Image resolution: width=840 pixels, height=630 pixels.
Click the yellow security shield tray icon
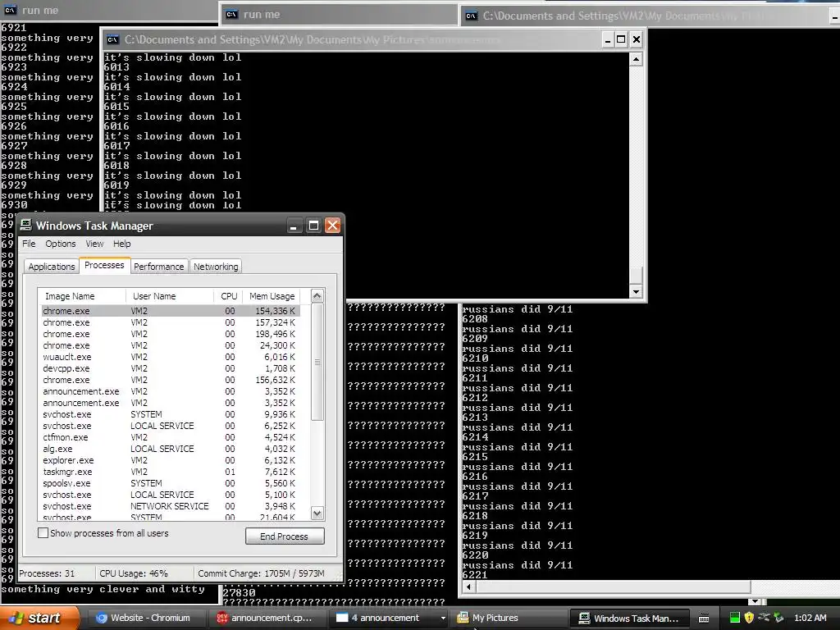tap(749, 618)
